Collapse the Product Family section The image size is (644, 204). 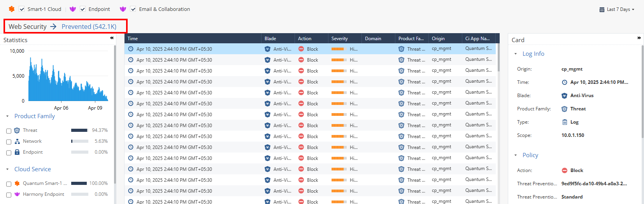click(7, 116)
